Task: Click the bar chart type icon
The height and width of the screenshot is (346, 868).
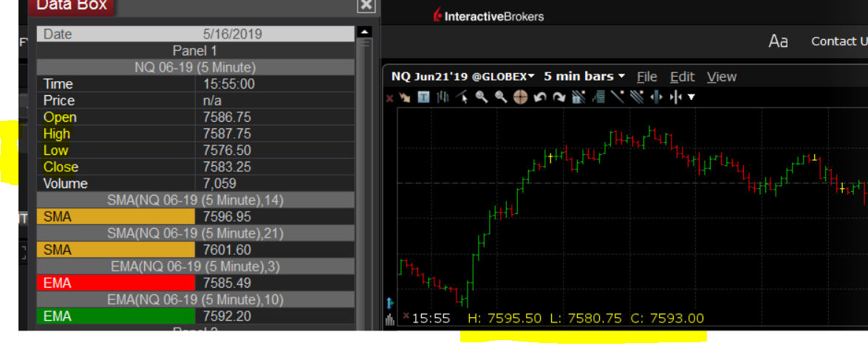Action: coord(442,97)
